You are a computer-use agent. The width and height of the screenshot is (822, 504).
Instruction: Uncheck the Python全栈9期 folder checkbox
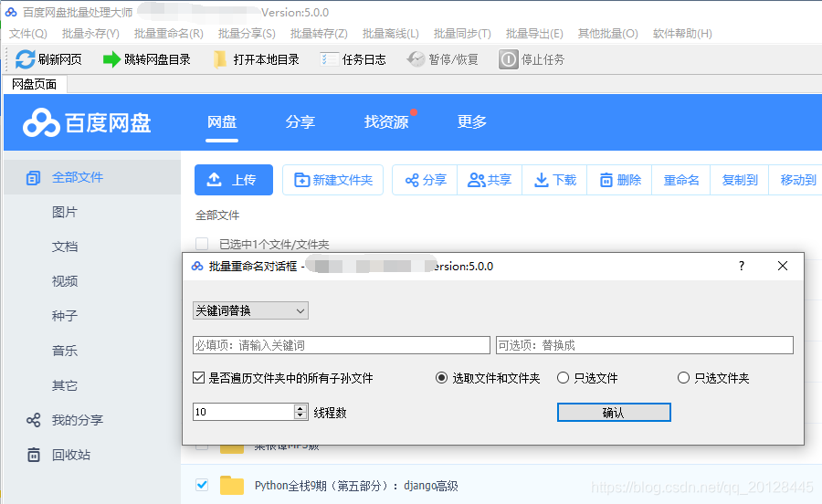click(202, 485)
